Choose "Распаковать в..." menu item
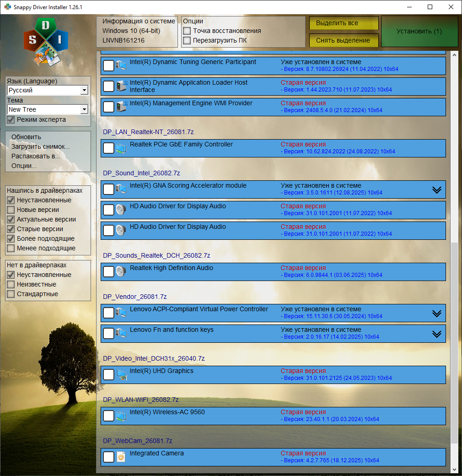 point(36,156)
